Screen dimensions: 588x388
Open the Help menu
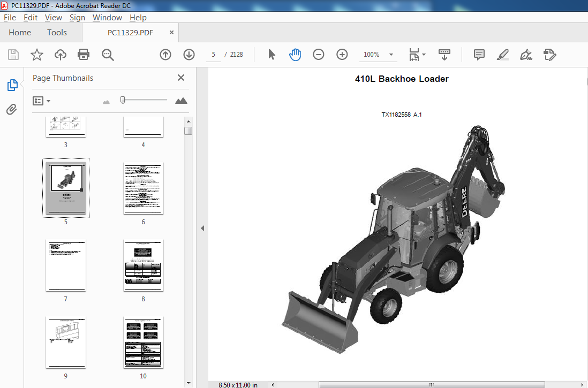(138, 18)
